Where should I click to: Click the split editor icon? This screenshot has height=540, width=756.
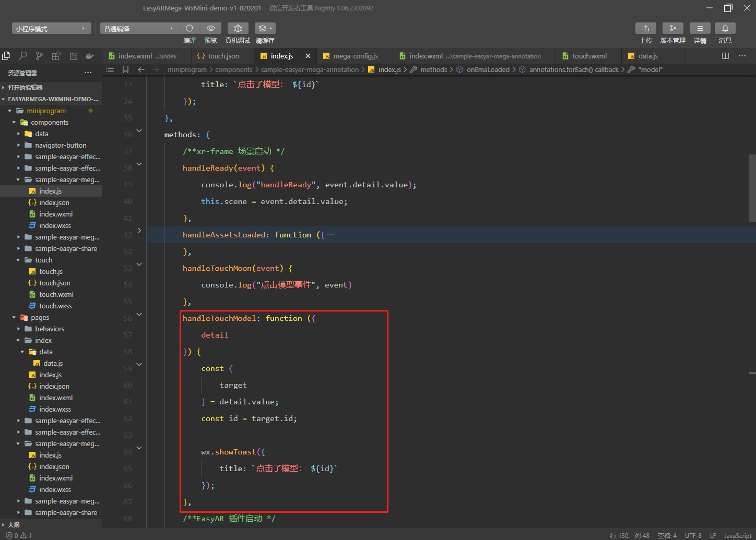[x=725, y=56]
